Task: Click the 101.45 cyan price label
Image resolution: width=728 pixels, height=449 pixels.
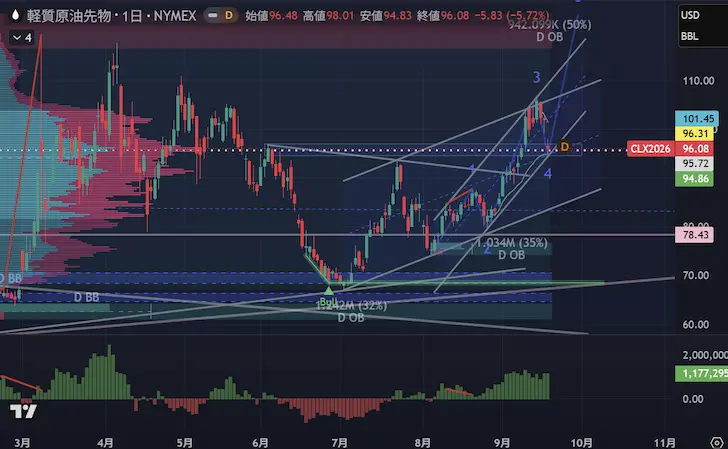Action: pyautogui.click(x=696, y=119)
